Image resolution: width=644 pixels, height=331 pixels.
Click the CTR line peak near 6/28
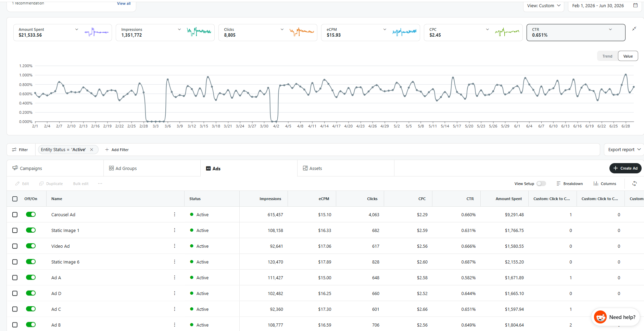626,74
